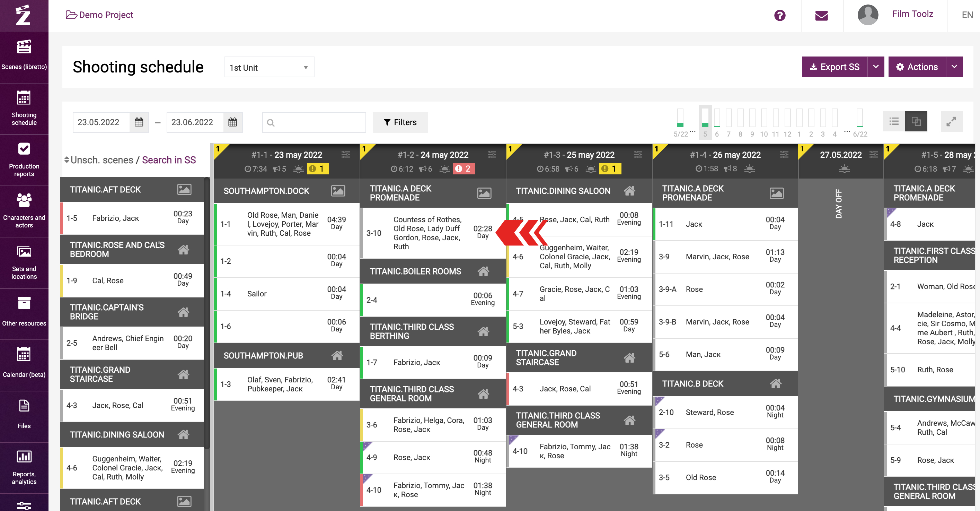Open the Filters button

(400, 122)
